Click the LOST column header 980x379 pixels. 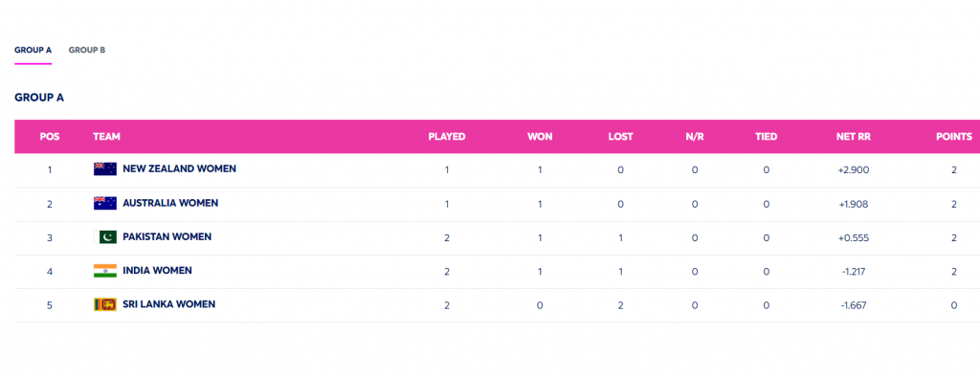tap(620, 136)
